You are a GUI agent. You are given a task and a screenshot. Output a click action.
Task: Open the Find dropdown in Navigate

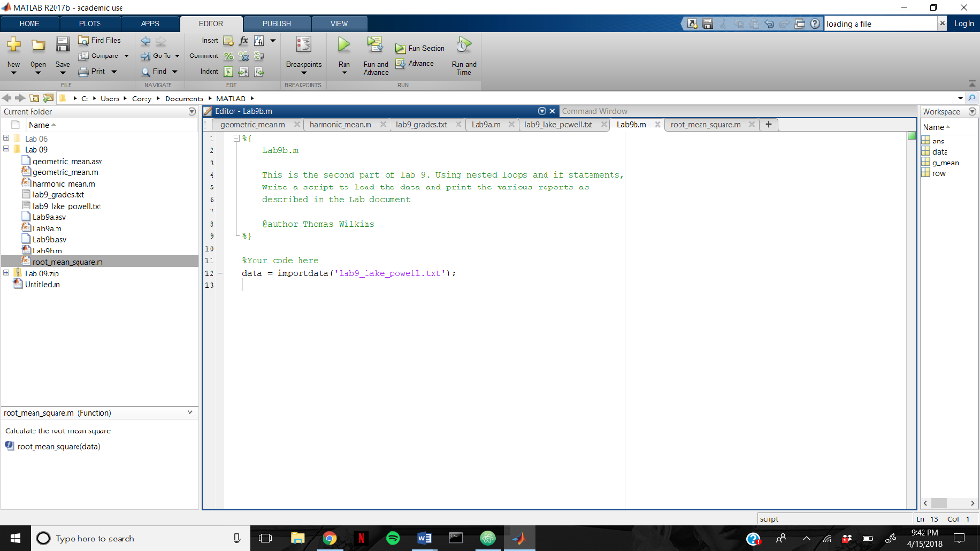[x=175, y=72]
